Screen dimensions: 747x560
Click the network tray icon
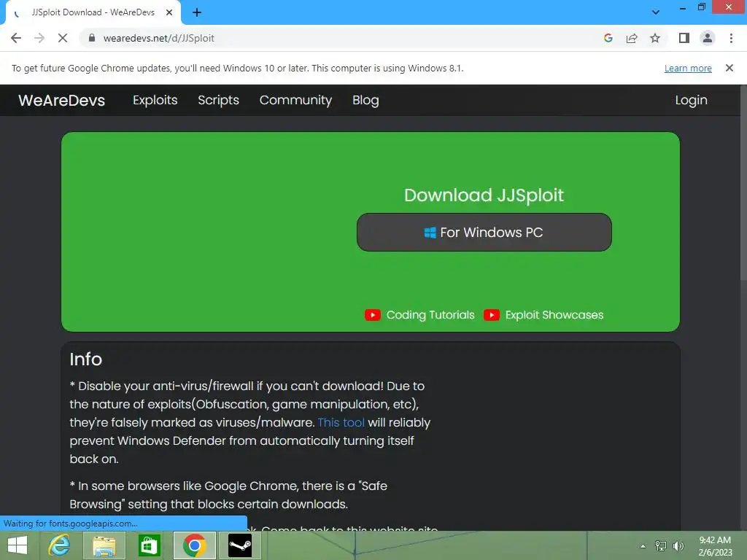(x=660, y=546)
